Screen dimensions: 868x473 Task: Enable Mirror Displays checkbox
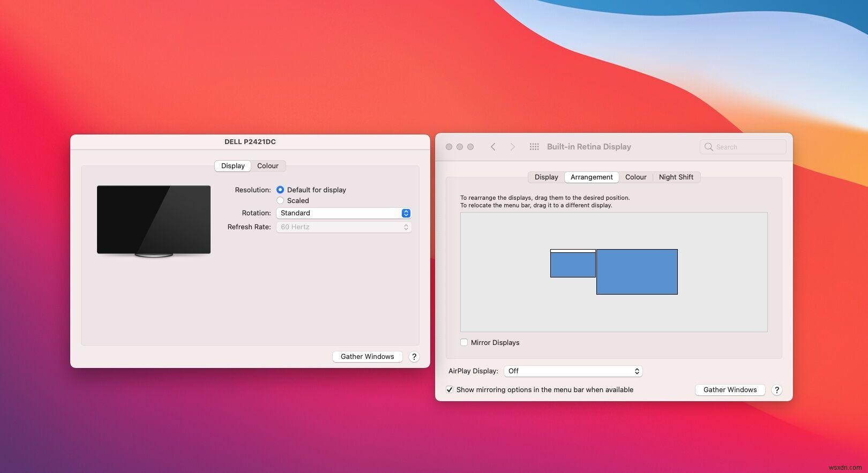point(464,342)
